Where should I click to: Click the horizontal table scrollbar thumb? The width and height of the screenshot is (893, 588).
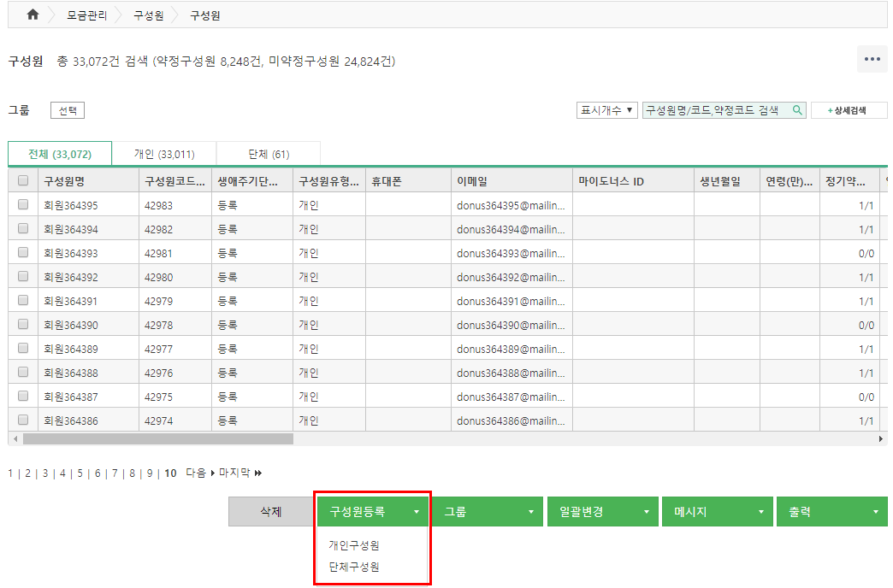(x=158, y=439)
